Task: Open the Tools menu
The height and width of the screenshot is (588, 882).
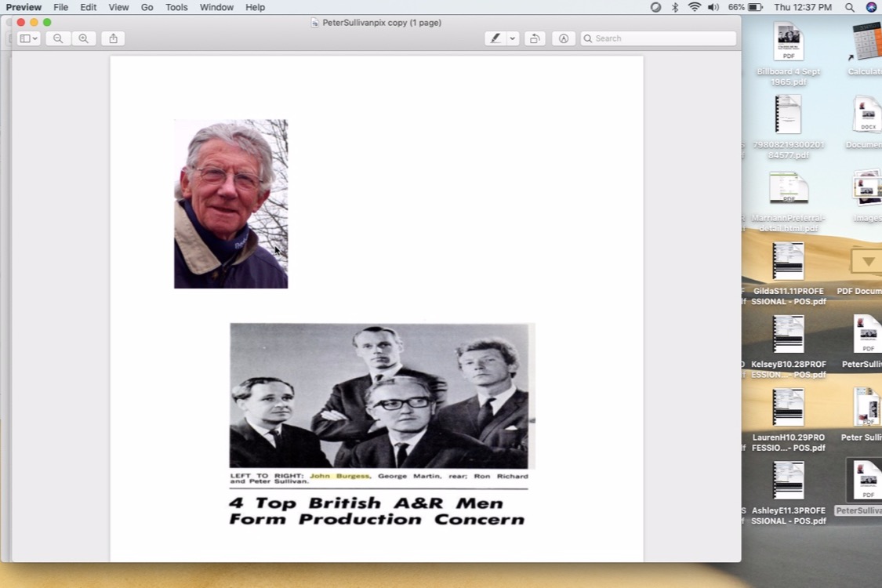Action: (x=176, y=7)
